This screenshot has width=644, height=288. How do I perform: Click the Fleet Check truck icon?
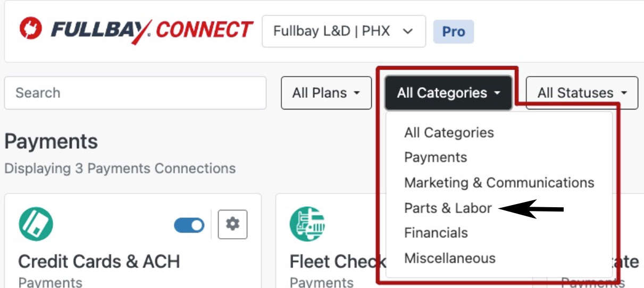307,224
